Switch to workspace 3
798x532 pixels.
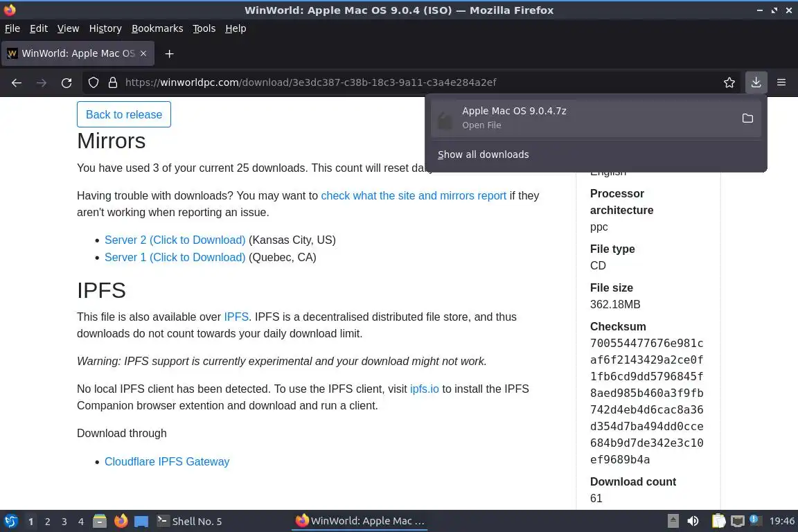pos(64,522)
